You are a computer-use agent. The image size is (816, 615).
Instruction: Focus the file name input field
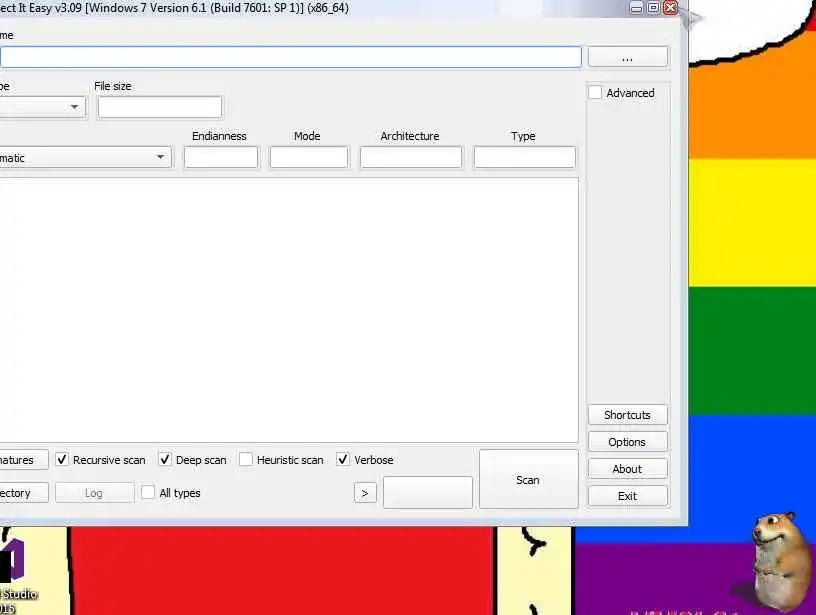click(x=290, y=57)
